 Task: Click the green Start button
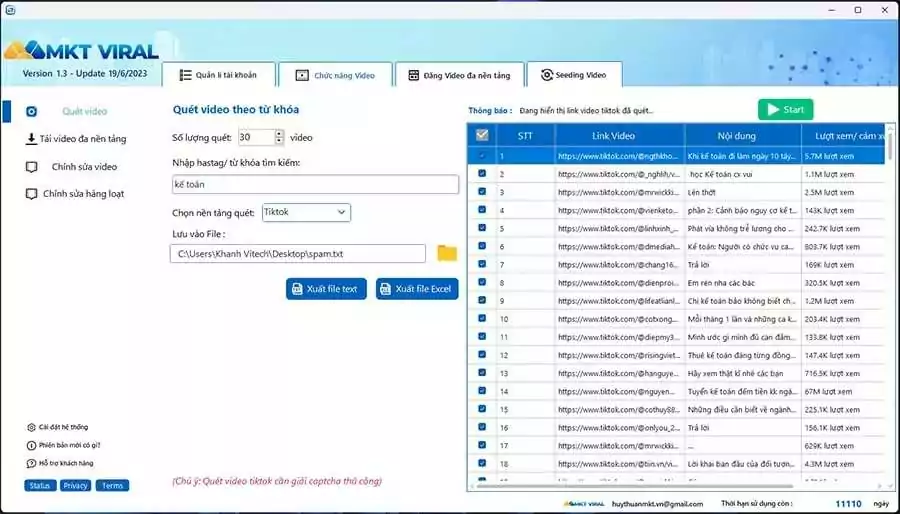point(785,110)
